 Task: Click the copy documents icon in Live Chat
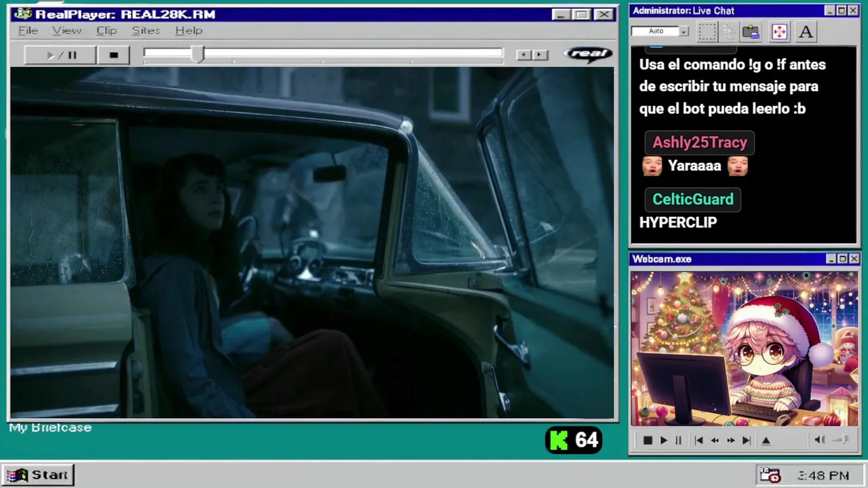coord(729,32)
